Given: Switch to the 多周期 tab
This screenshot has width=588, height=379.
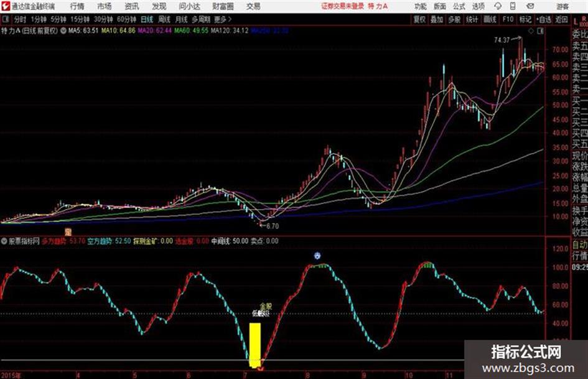Looking at the screenshot, I should click(201, 19).
